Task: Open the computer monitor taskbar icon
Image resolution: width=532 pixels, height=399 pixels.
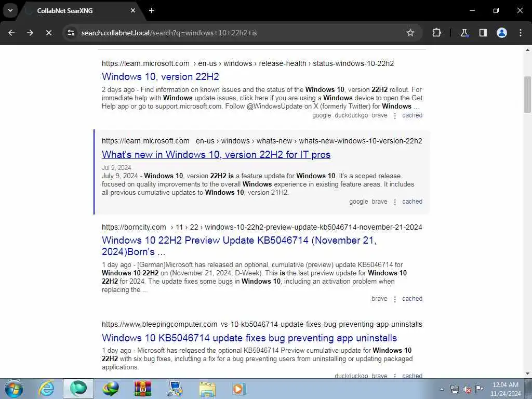Action: pyautogui.click(x=175, y=389)
